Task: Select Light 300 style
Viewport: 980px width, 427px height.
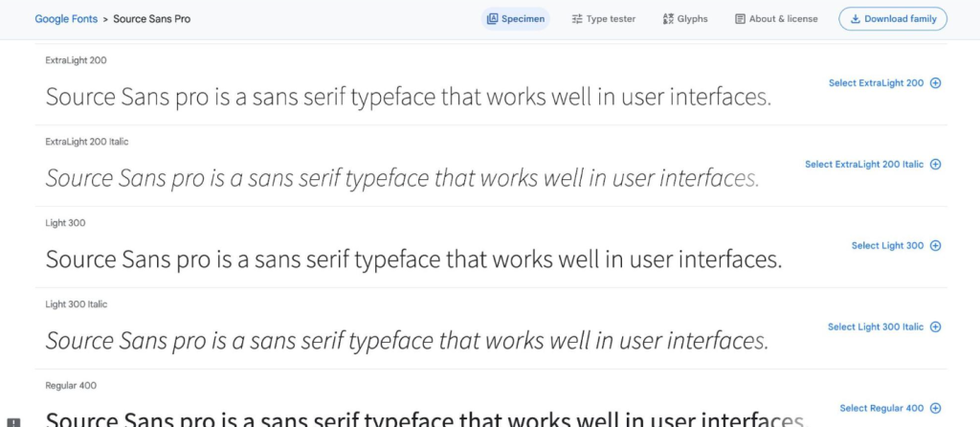Action: point(896,246)
